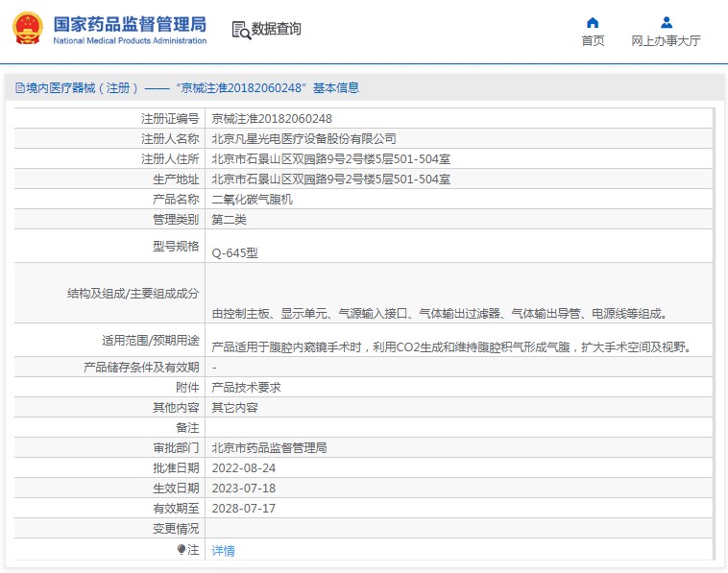Screen dimensions: 728x573
Task: Click the 适用范围 intended use description
Action: point(452,347)
